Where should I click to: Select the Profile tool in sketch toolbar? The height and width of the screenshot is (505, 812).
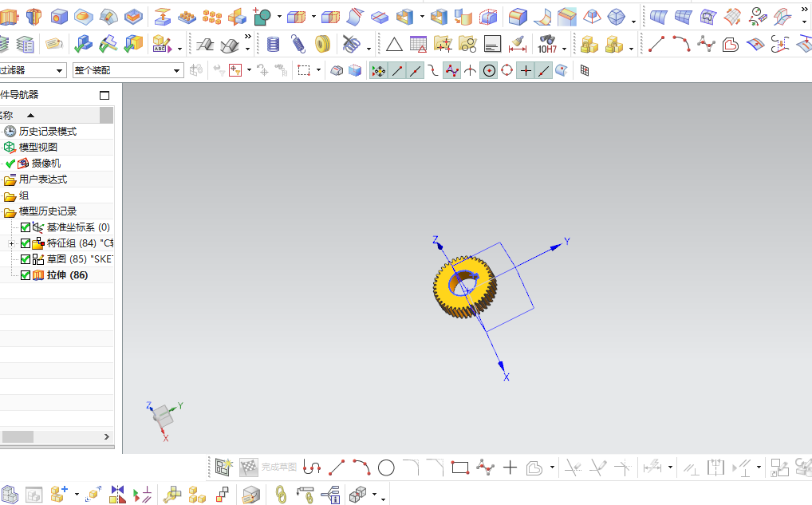pyautogui.click(x=311, y=468)
